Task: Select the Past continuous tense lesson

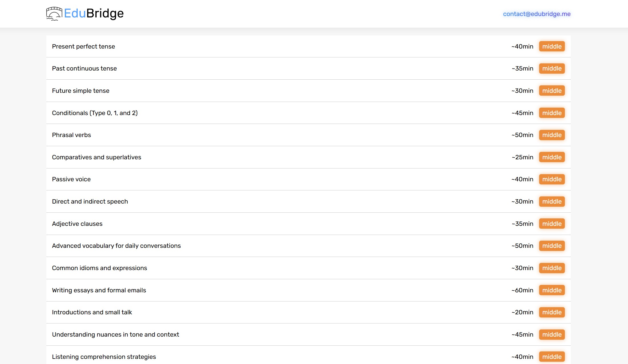Action: click(x=84, y=69)
